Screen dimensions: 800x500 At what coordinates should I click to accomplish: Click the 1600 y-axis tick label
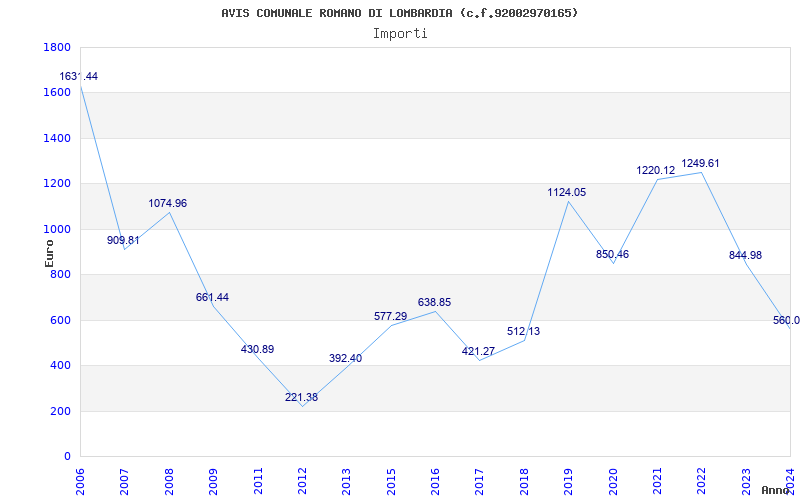pyautogui.click(x=57, y=93)
